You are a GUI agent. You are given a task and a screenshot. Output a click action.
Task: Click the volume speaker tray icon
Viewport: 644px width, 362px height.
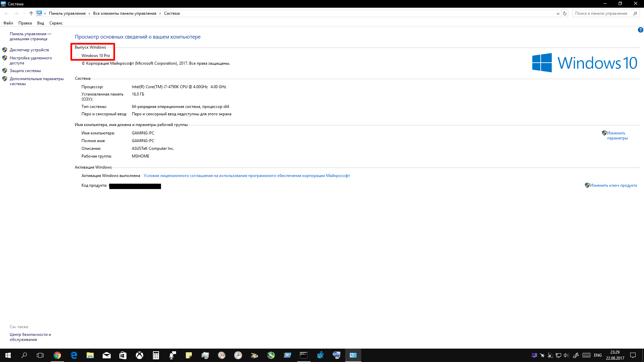coord(566,355)
